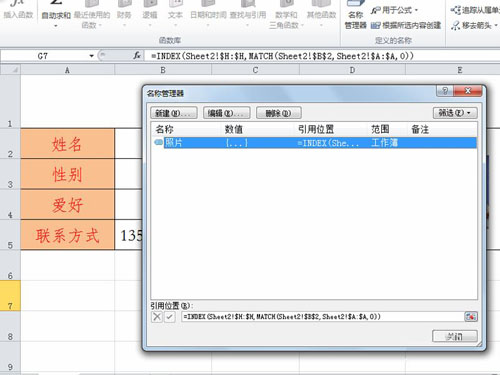Click the 新建 button in Name Manager

(x=174, y=113)
